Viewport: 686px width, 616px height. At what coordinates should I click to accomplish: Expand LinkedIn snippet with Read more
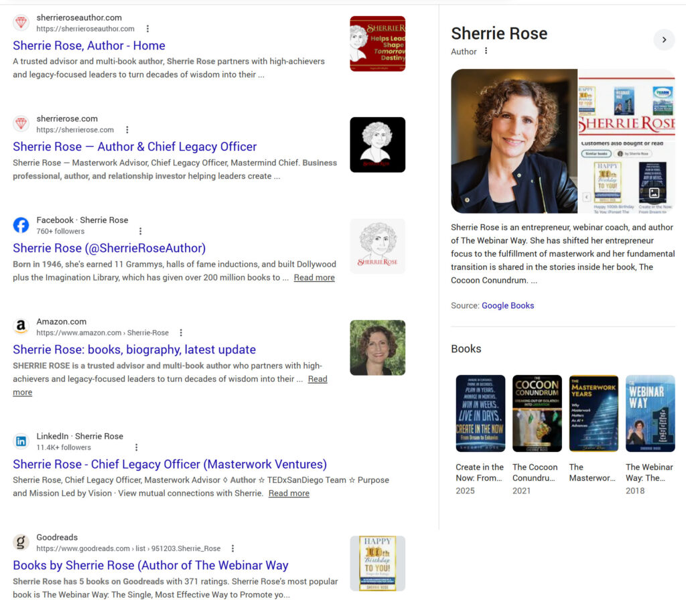[x=289, y=493]
